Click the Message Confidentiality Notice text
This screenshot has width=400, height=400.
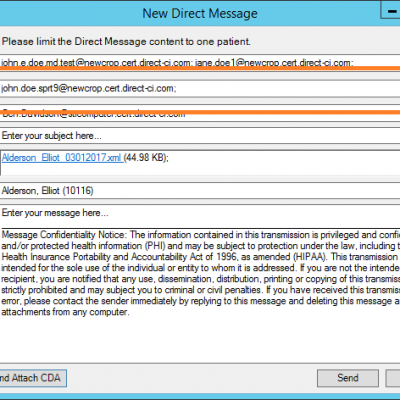coord(200,273)
